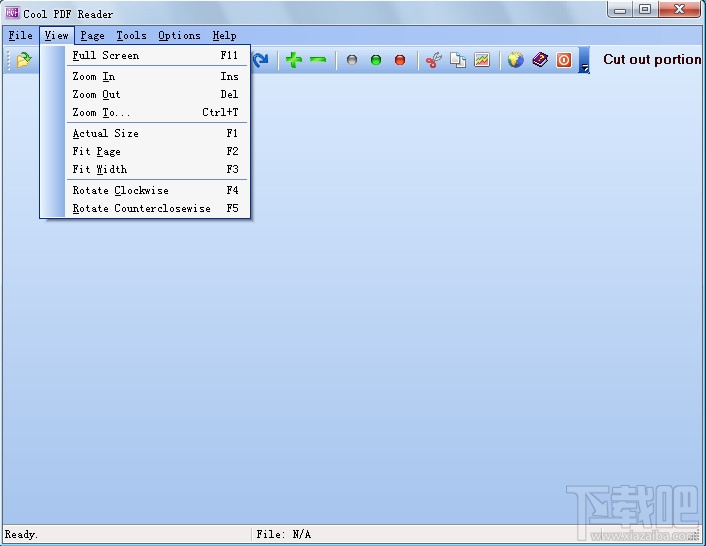Click the orange power exit icon

[564, 60]
